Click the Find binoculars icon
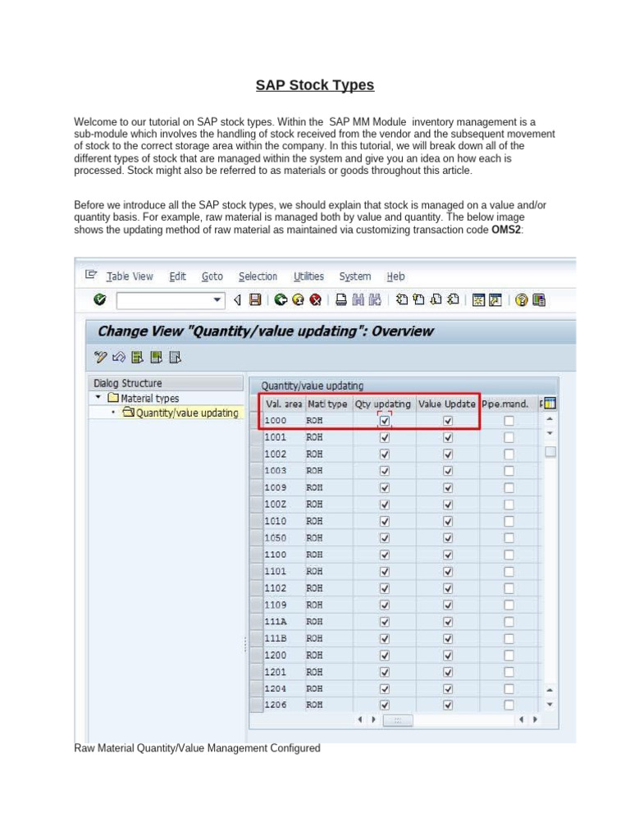 (358, 299)
